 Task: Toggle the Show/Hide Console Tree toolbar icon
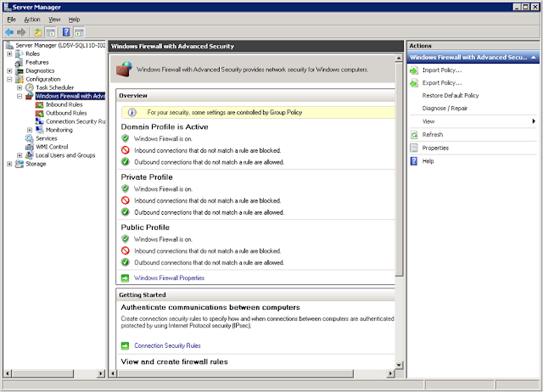[51, 32]
